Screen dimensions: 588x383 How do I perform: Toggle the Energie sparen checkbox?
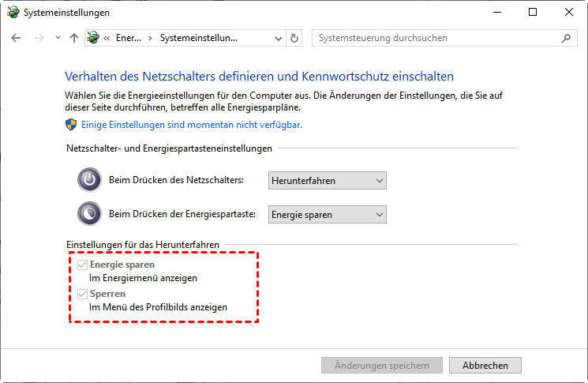click(83, 265)
